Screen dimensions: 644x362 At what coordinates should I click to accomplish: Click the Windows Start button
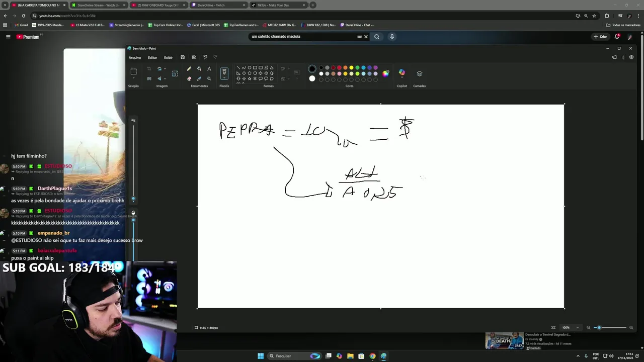pos(261,356)
